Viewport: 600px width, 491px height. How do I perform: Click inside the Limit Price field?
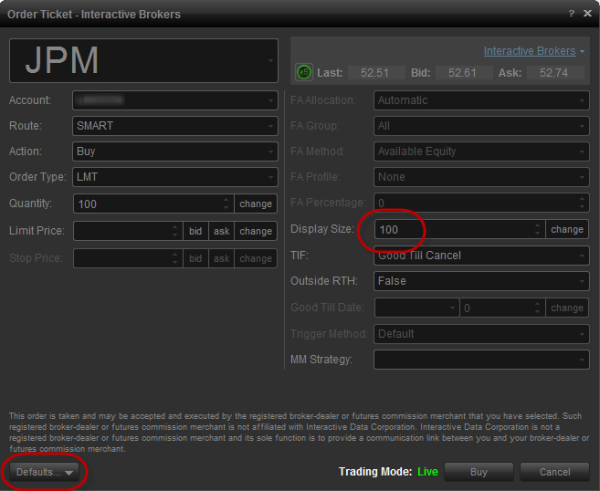click(x=122, y=231)
